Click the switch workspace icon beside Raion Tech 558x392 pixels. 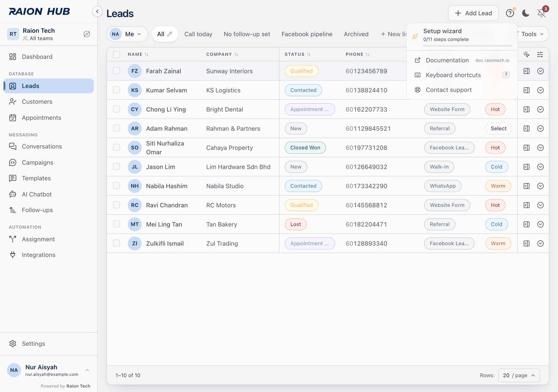click(x=87, y=34)
